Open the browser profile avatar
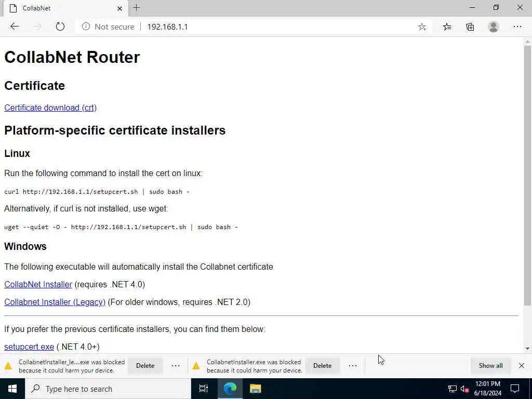The width and height of the screenshot is (532, 399). 494,27
